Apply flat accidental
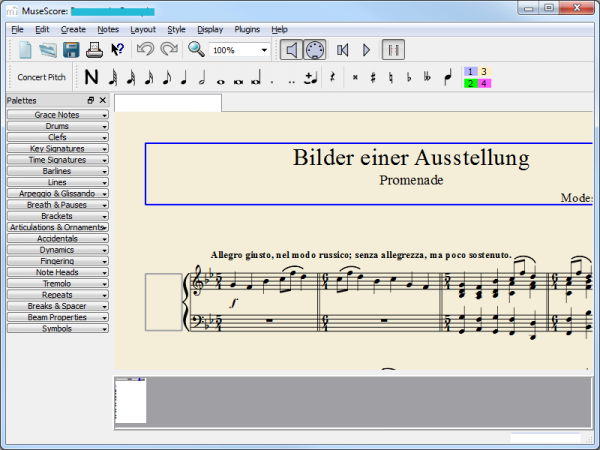 [x=409, y=77]
